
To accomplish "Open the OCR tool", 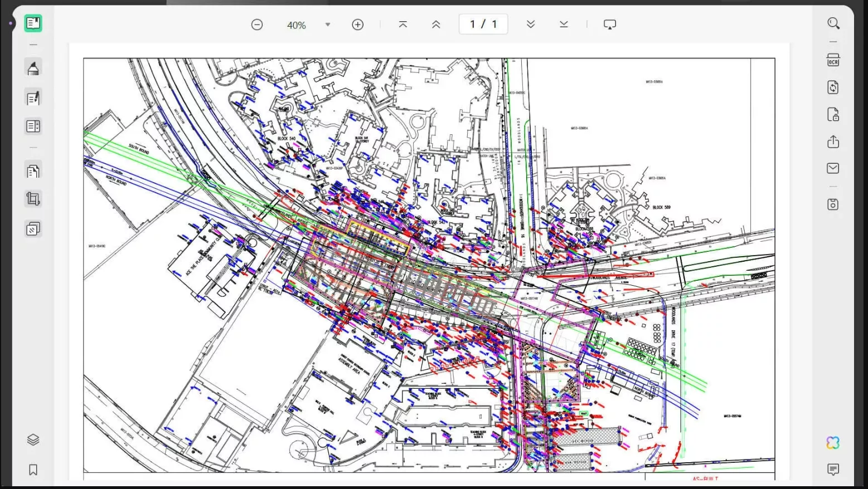I will (833, 60).
